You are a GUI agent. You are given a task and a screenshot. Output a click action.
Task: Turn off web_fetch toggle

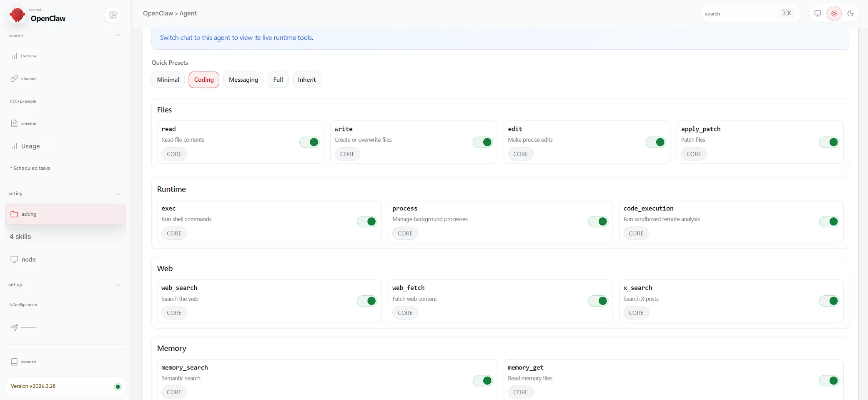pos(598,301)
